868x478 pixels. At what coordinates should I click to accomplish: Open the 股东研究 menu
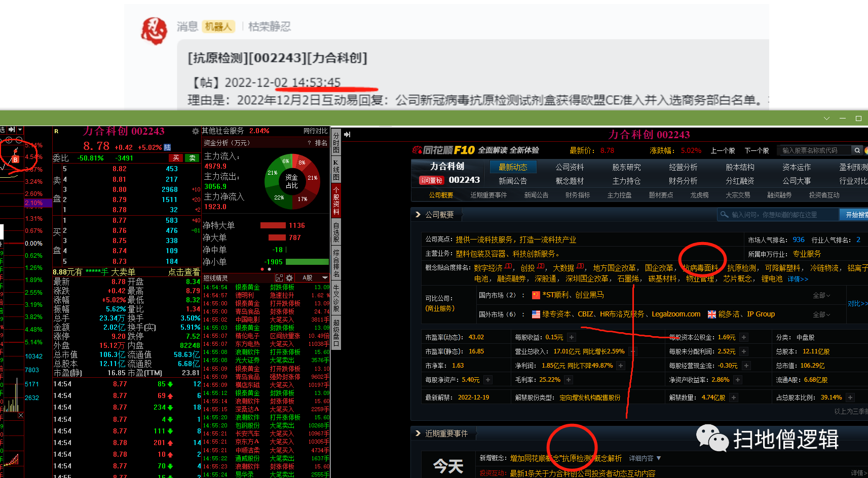pos(626,167)
